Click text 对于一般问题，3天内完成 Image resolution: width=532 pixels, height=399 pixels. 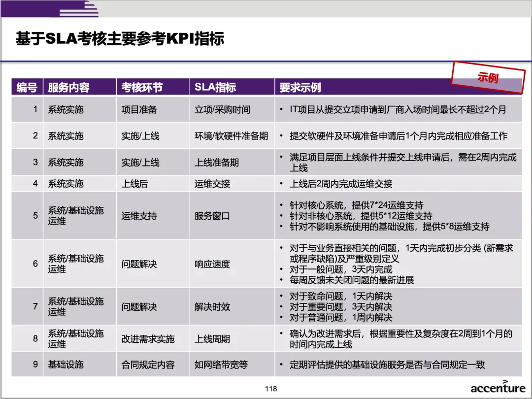[341, 269]
